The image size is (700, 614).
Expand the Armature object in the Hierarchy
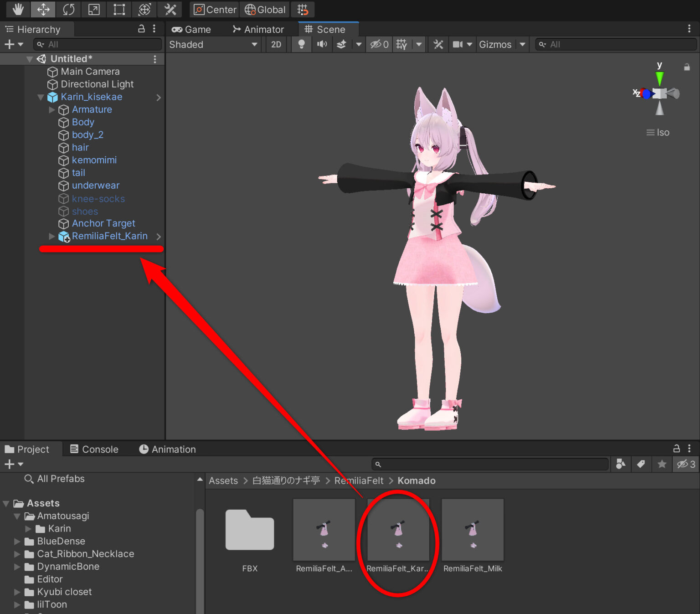[x=51, y=109]
